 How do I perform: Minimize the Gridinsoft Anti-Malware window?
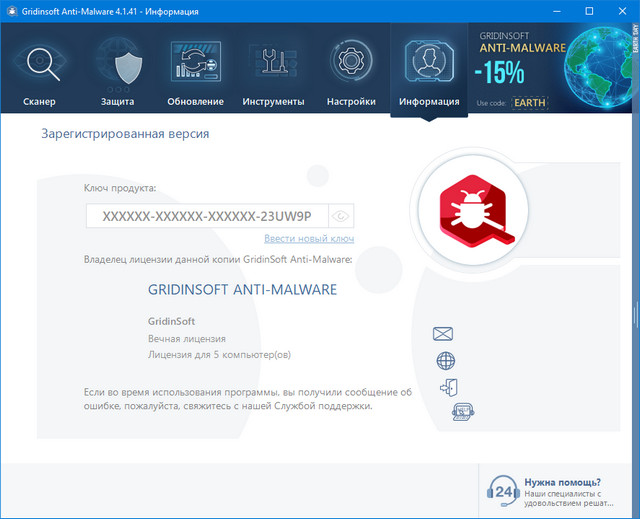click(547, 11)
